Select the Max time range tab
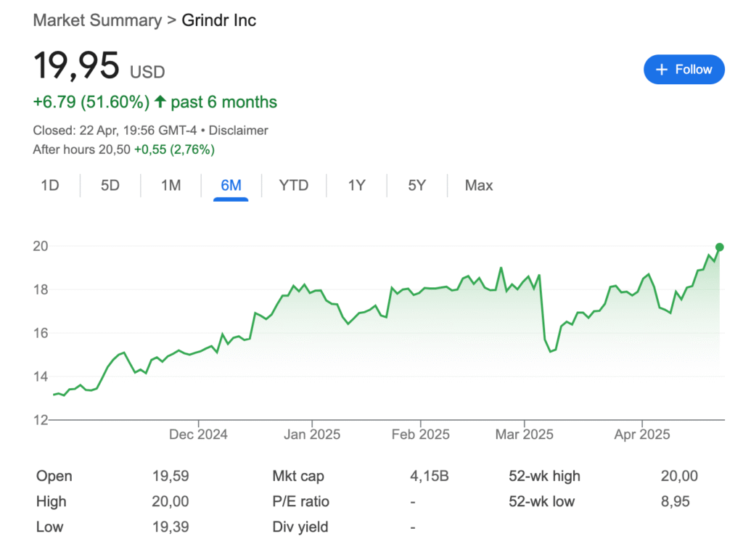The height and width of the screenshot is (560, 743). pos(479,185)
